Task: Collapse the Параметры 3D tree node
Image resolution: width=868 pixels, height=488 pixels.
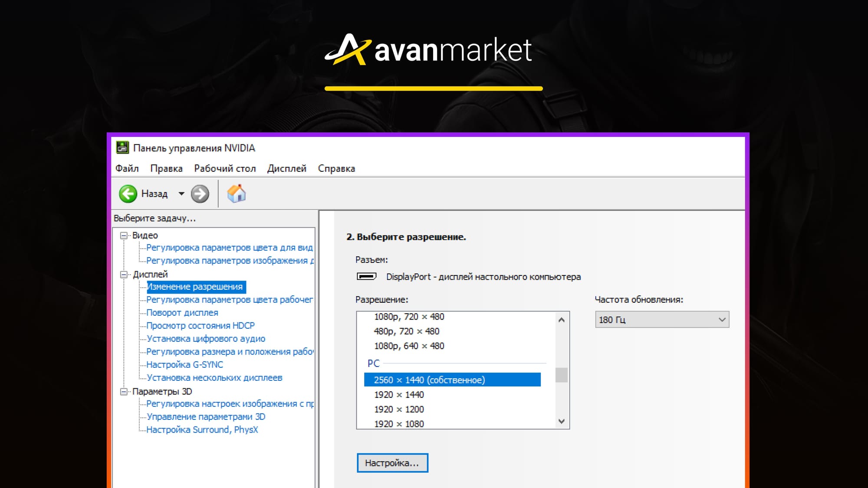Action: pos(124,392)
